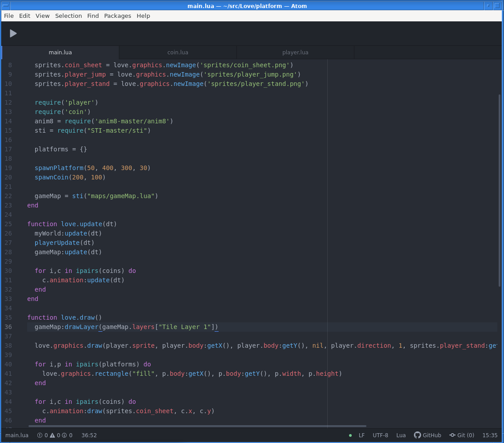Open the Packages menu
This screenshot has height=443, width=504.
118,16
